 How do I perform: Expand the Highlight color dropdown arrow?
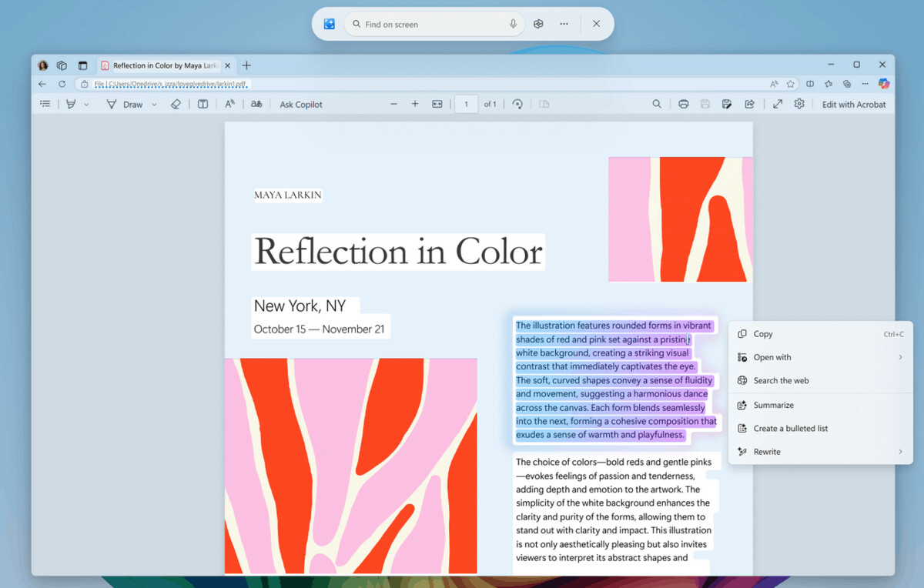click(86, 105)
